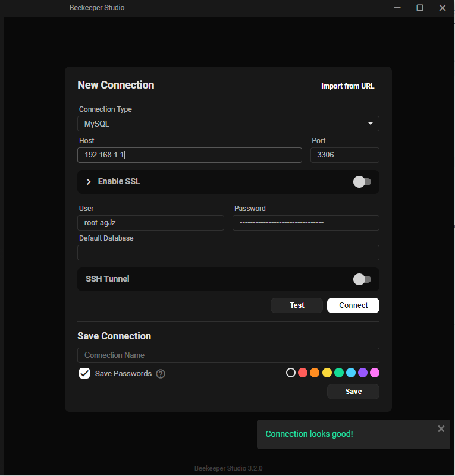The image size is (455, 476).
Task: Select the orange color swatch
Action: (x=315, y=373)
